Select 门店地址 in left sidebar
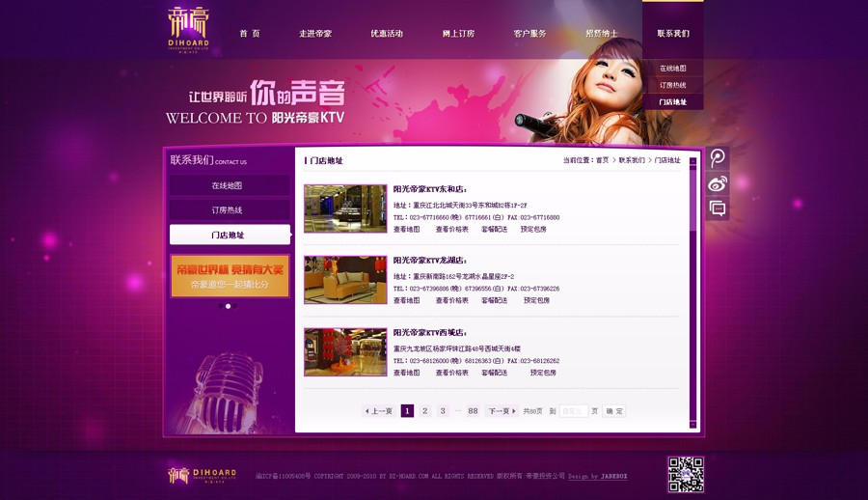The height and width of the screenshot is (500, 868). 230,235
